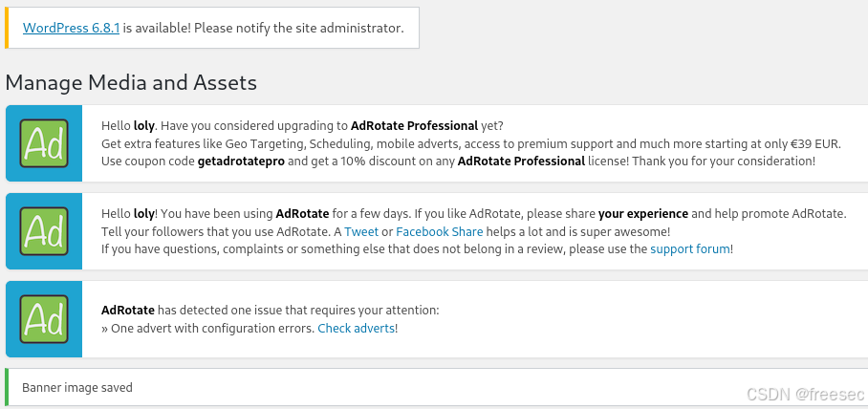Image resolution: width=868 pixels, height=409 pixels.
Task: Open the WordPress 6.8.1 update link
Action: [x=71, y=28]
